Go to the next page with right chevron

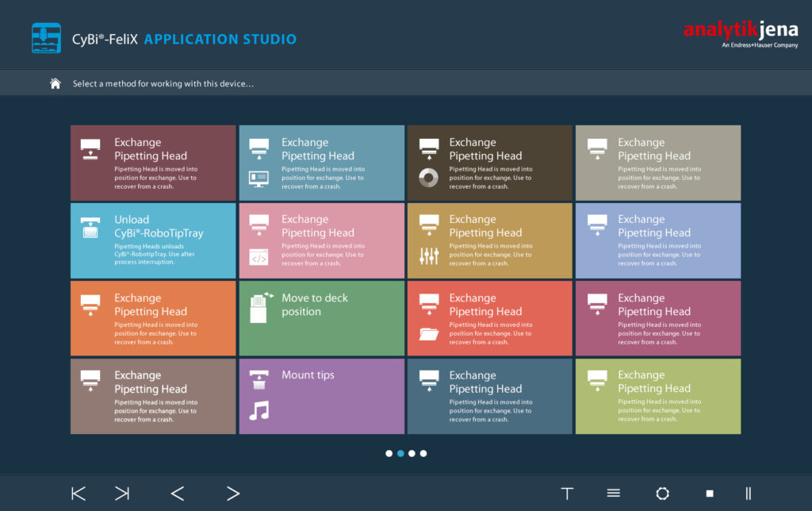point(233,494)
